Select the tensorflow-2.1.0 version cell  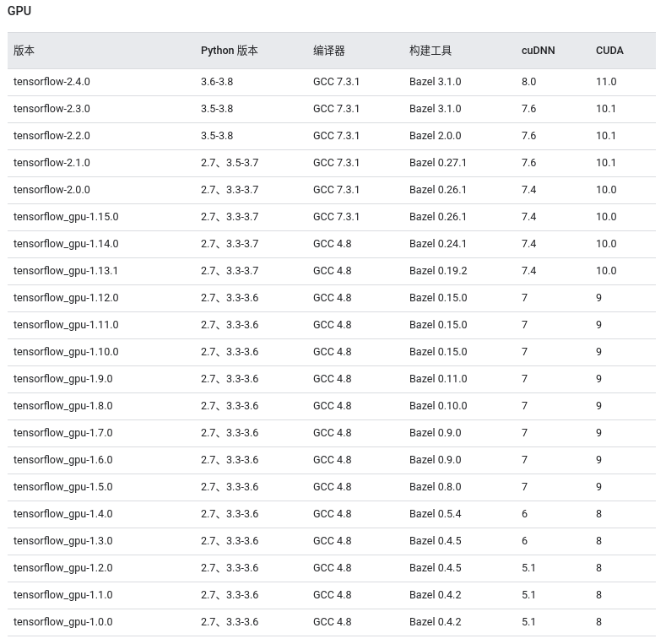[x=51, y=163]
